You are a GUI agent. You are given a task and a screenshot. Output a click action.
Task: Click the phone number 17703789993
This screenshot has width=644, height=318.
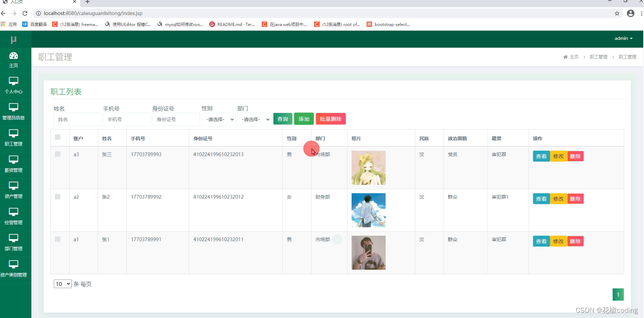146,154
